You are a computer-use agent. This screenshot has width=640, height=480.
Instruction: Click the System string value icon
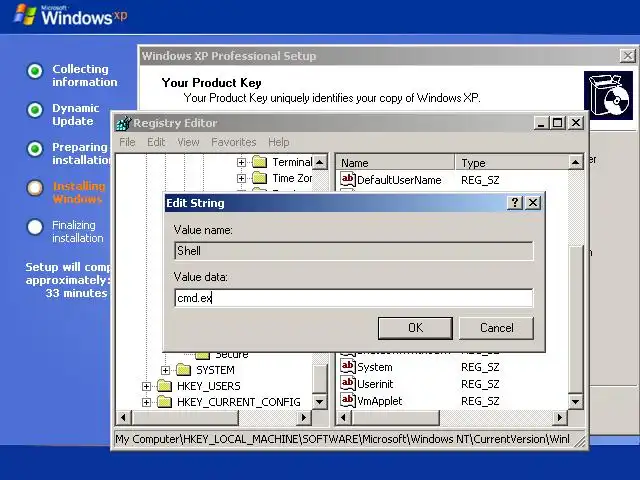click(x=347, y=367)
